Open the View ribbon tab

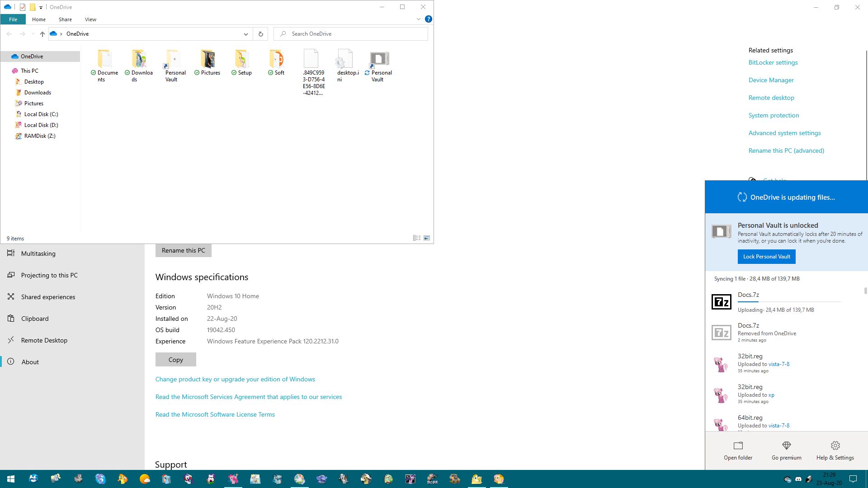pyautogui.click(x=90, y=19)
